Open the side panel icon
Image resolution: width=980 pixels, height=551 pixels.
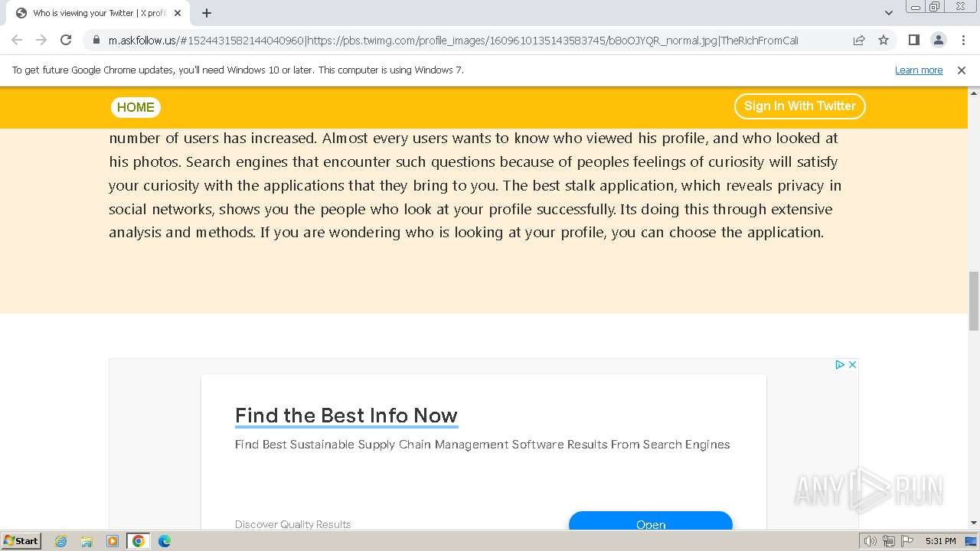coord(913,40)
